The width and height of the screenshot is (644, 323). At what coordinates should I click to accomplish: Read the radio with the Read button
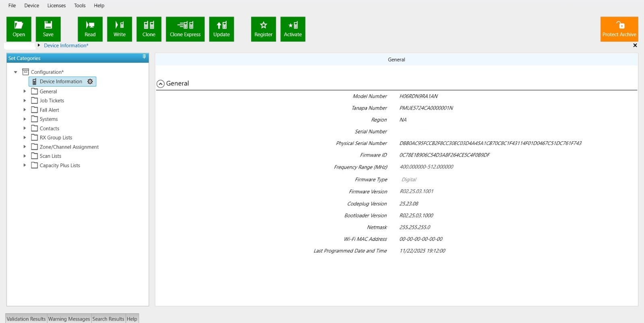point(90,29)
